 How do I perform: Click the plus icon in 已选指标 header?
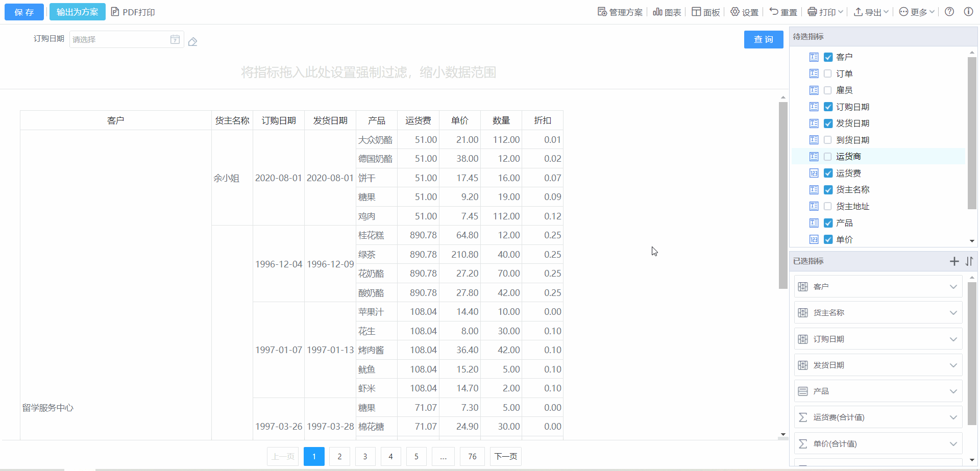pyautogui.click(x=954, y=261)
